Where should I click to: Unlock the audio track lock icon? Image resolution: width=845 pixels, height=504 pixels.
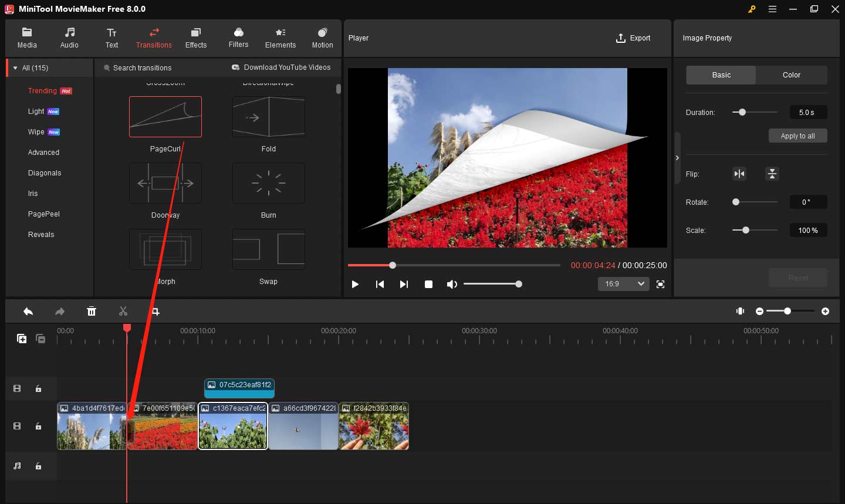38,466
